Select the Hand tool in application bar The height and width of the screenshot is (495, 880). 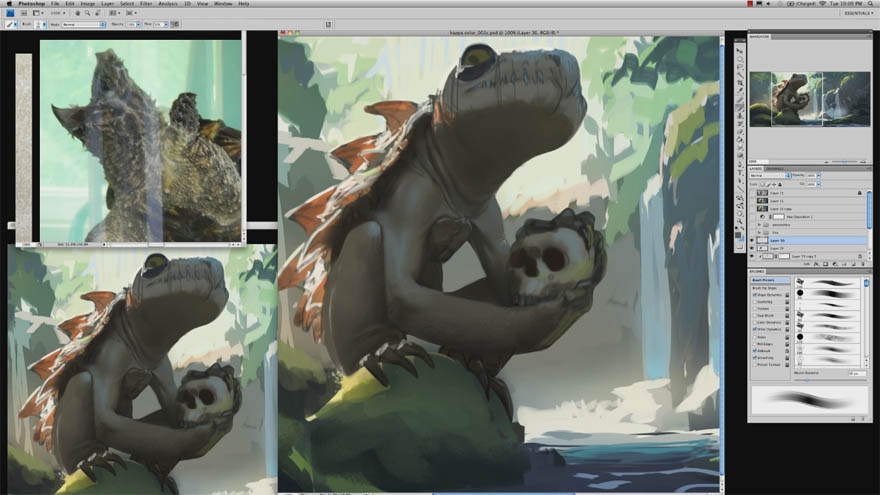pos(77,13)
